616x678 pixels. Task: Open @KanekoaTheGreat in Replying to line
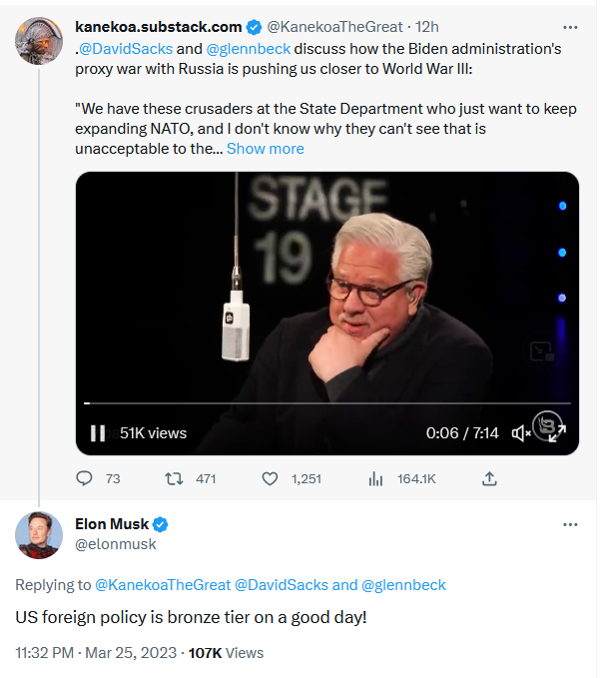coord(163,584)
